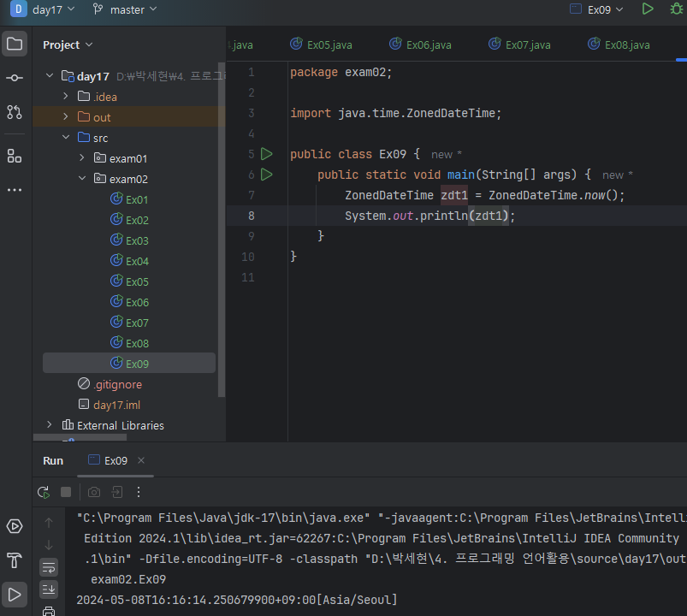Switch to the Ex08.java editor tab
687x616 pixels.
(x=619, y=44)
